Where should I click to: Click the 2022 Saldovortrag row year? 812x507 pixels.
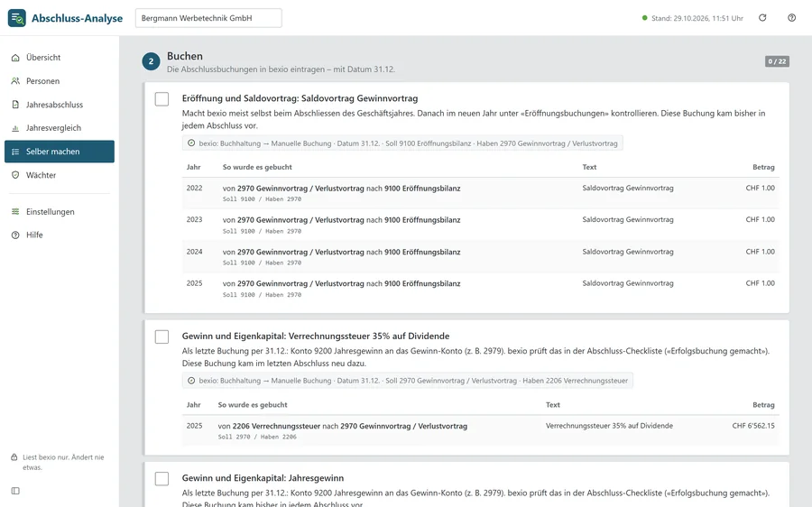pyautogui.click(x=194, y=188)
